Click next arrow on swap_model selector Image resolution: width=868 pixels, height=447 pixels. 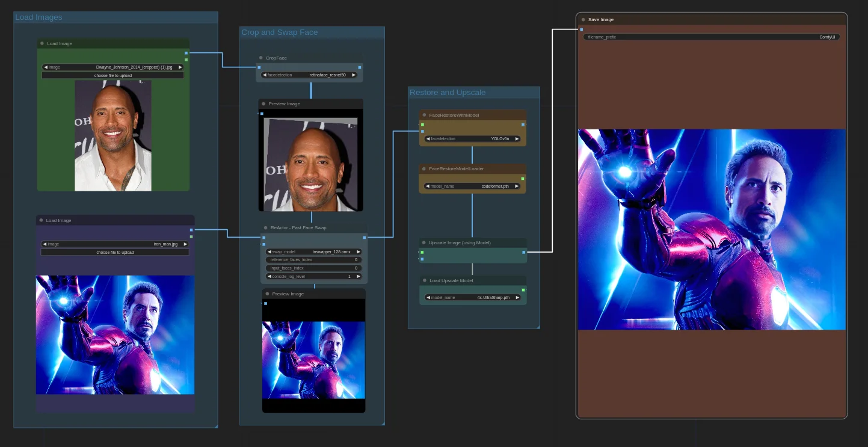359,251
